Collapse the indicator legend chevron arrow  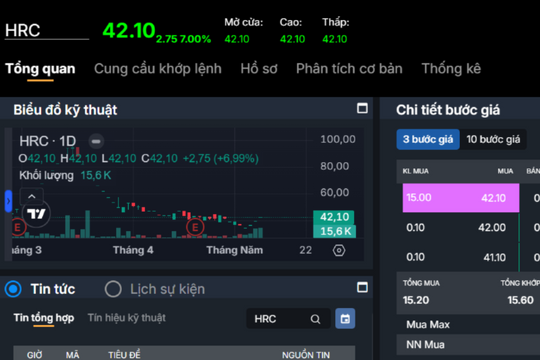pyautogui.click(x=32, y=196)
